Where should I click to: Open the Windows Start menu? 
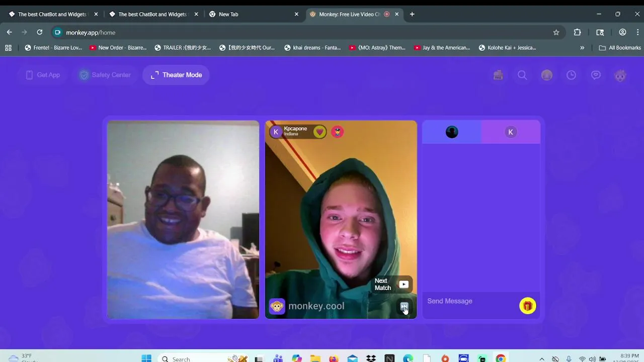[146, 358]
